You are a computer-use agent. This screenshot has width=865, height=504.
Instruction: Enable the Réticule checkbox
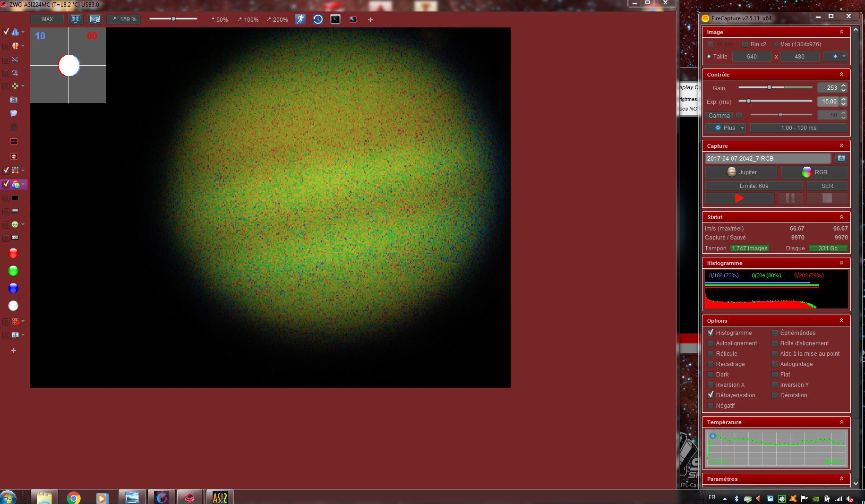coord(711,354)
